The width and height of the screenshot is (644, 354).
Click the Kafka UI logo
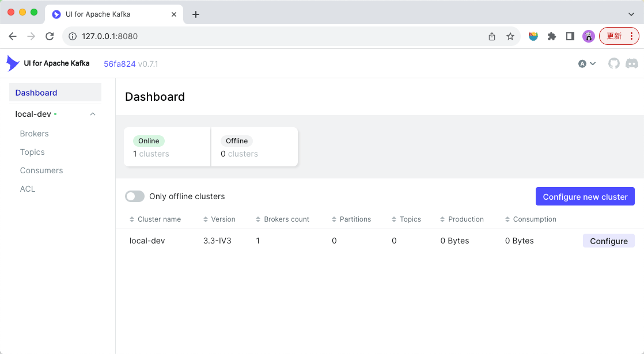coord(13,63)
